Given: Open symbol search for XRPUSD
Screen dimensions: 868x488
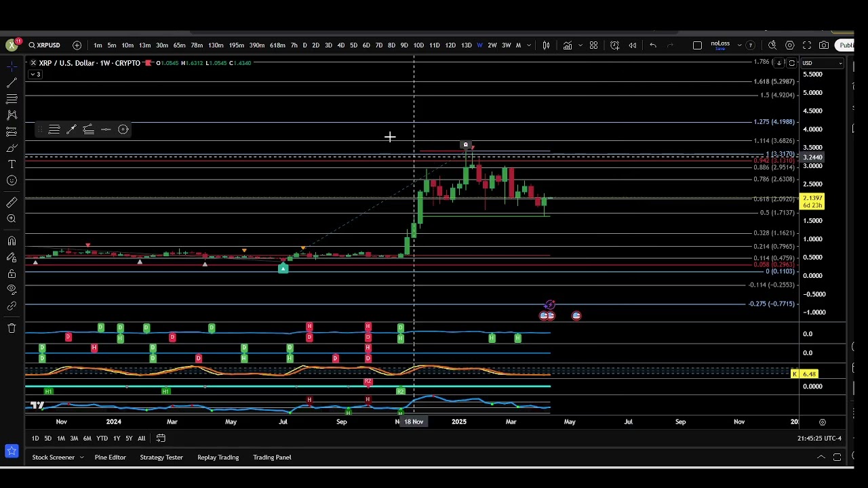Looking at the screenshot, I should point(44,45).
